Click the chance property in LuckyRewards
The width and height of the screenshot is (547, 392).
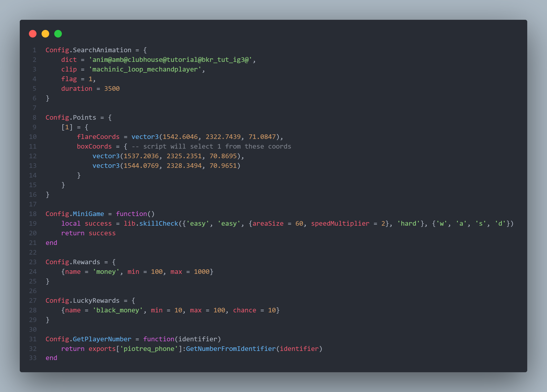click(244, 310)
